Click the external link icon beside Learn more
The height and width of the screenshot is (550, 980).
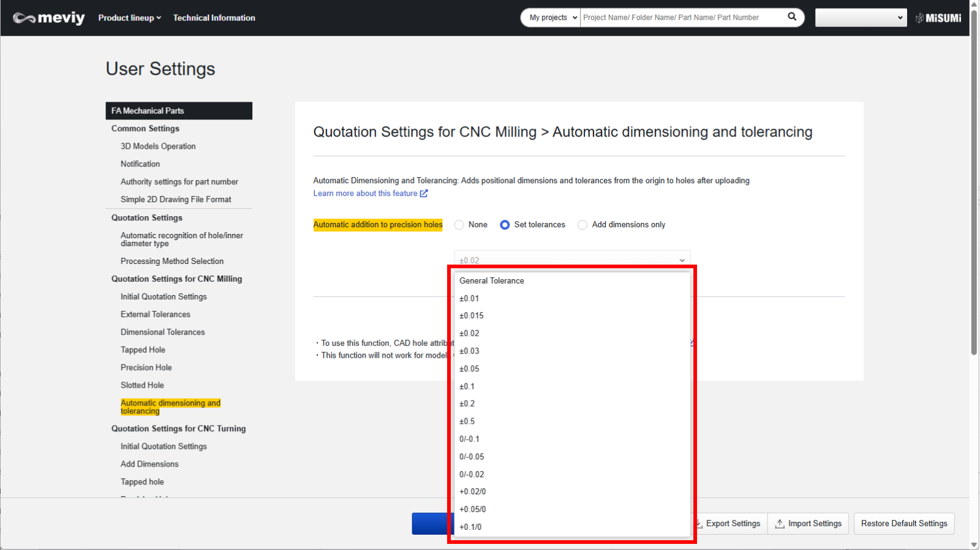tap(424, 194)
